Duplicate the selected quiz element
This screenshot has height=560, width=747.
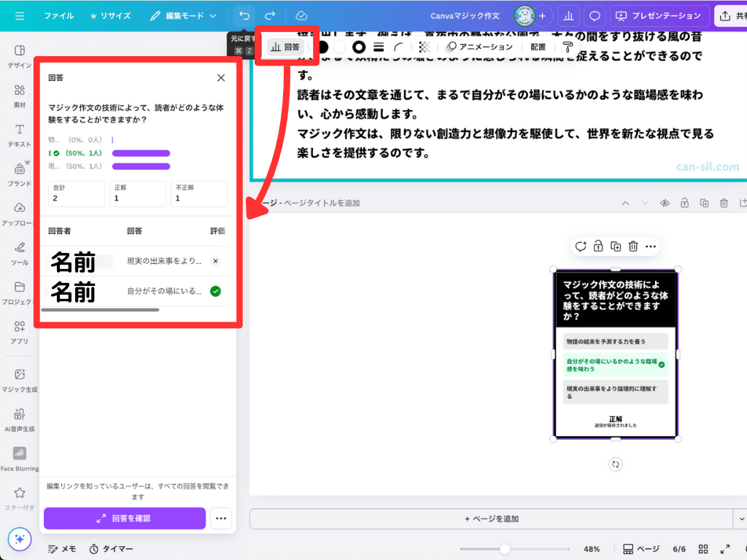616,246
